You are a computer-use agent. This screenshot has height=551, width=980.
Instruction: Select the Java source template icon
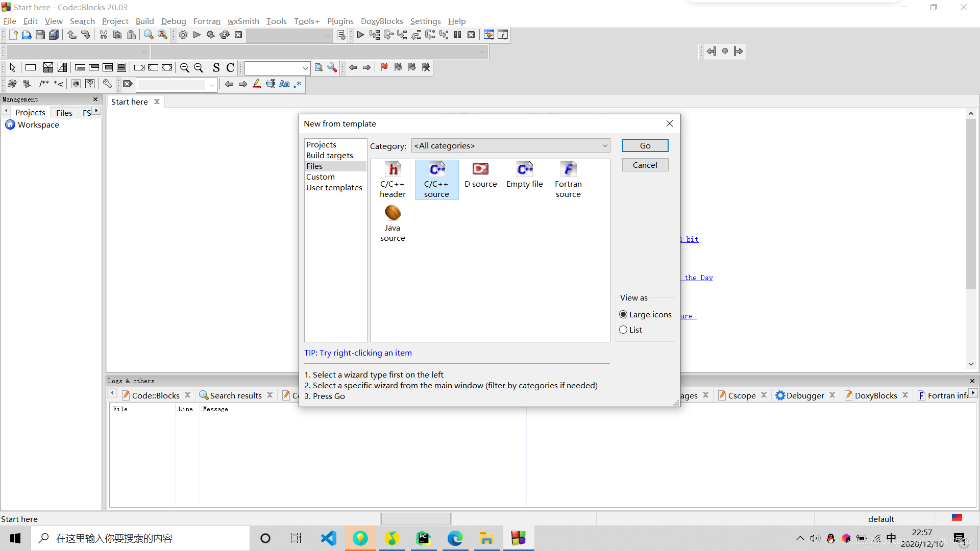393,223
